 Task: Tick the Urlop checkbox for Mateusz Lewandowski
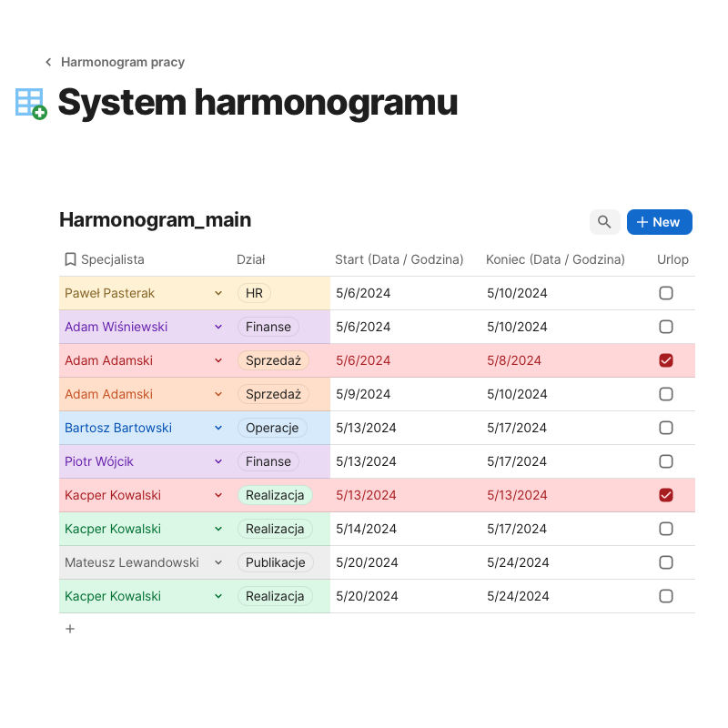[x=666, y=562]
